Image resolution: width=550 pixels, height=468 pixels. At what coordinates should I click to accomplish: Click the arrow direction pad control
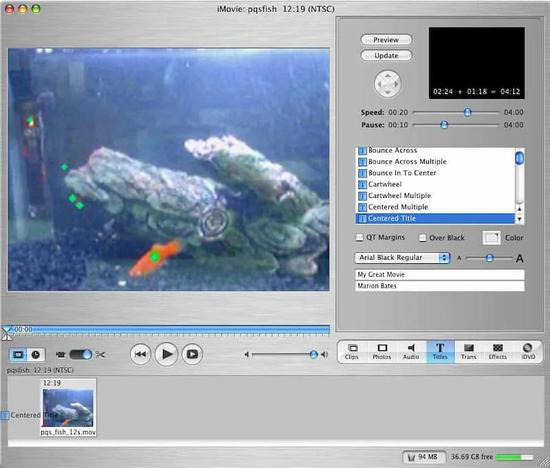click(388, 84)
